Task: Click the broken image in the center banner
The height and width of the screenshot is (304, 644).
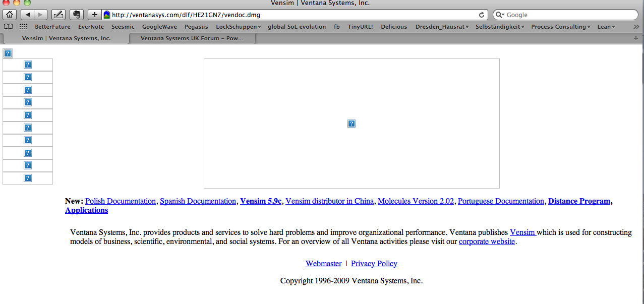Action: [x=352, y=124]
